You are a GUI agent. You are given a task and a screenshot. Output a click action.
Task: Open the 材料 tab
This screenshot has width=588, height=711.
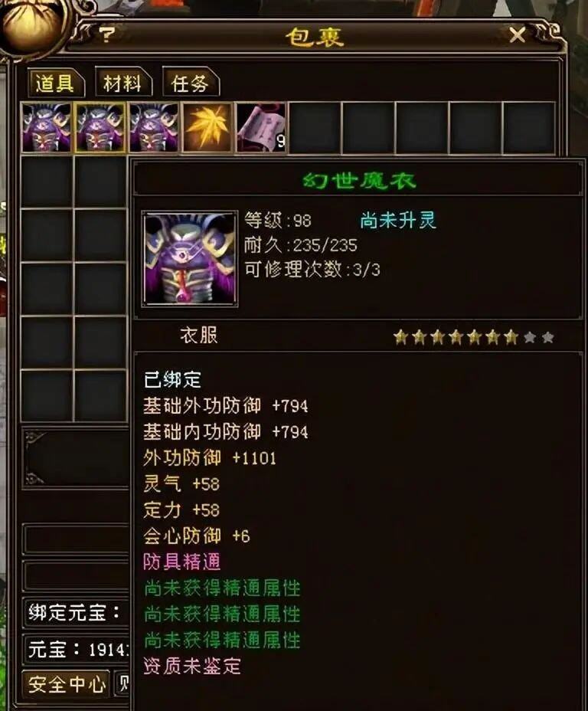(x=122, y=84)
